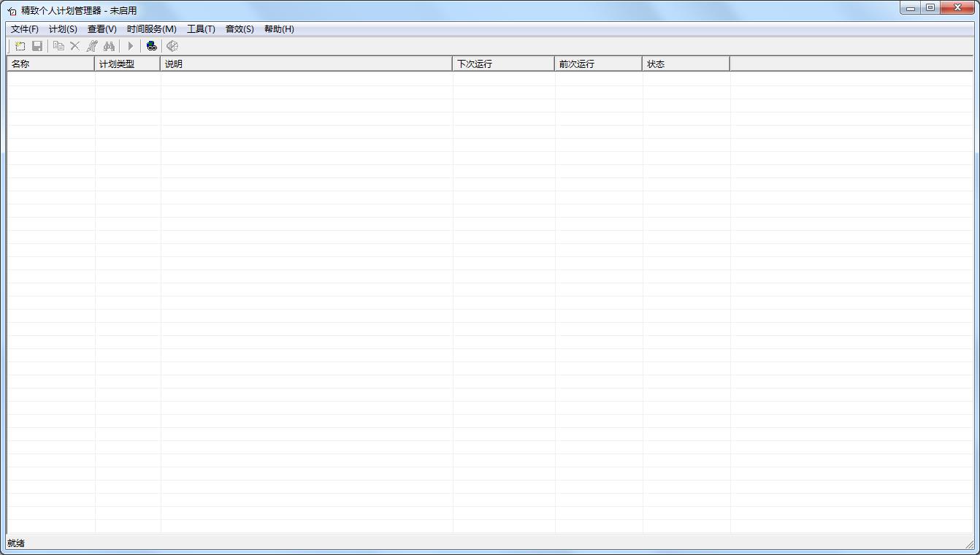Open the 计划(S) menu
The width and height of the screenshot is (980, 555).
coord(63,29)
